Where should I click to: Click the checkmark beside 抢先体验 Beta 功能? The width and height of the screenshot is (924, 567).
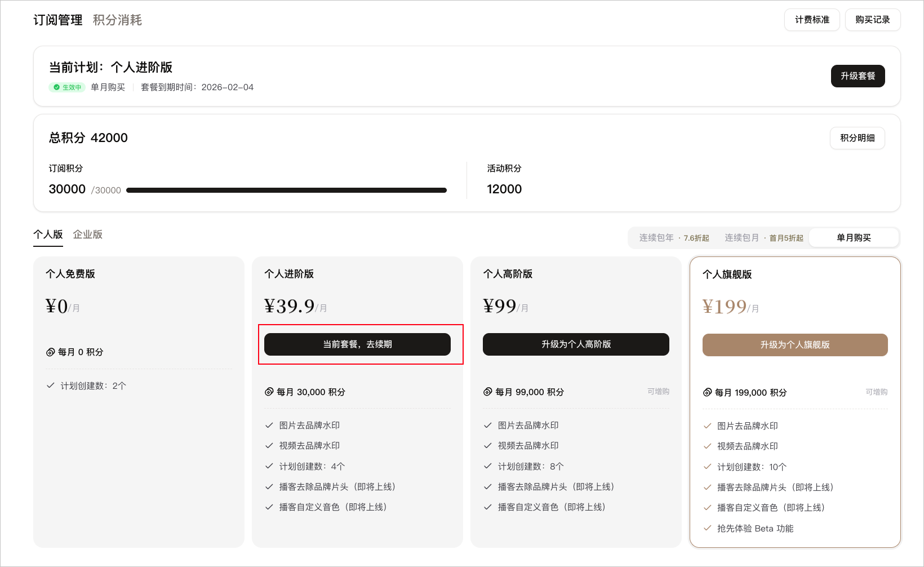tap(708, 528)
